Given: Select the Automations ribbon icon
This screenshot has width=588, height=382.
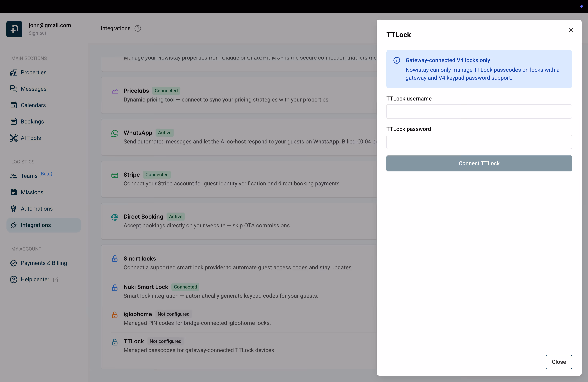Looking at the screenshot, I should pyautogui.click(x=14, y=209).
